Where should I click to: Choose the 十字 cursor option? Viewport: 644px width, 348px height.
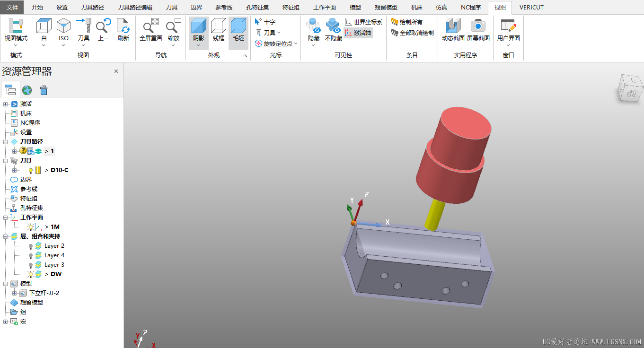point(265,22)
